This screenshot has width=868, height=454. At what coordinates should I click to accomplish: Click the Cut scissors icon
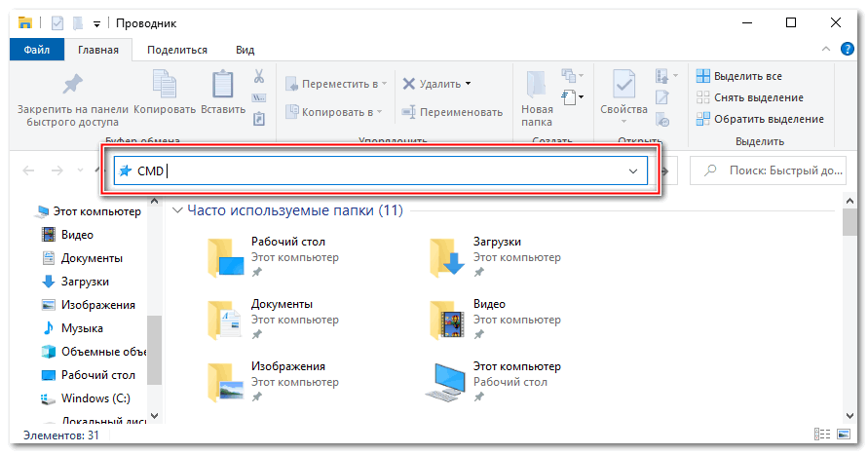[259, 76]
